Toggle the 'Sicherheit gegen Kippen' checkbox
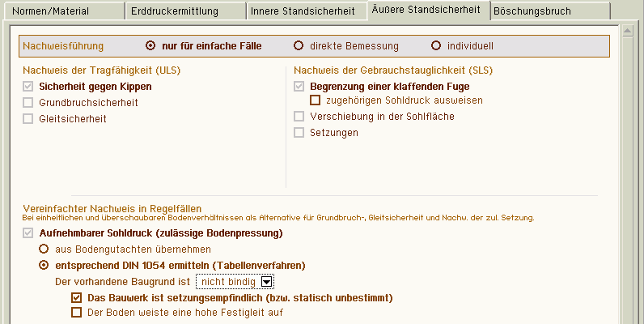Viewport: 644px width, 324px height. click(x=28, y=87)
